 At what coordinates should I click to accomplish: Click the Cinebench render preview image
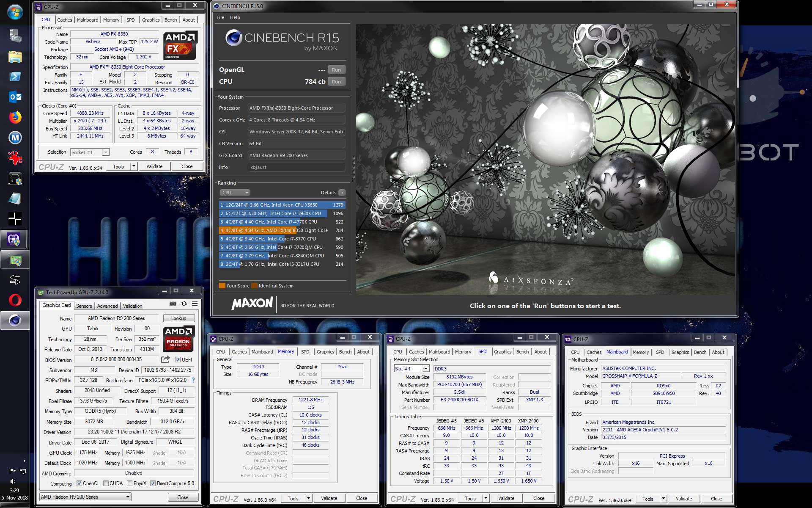pos(546,160)
